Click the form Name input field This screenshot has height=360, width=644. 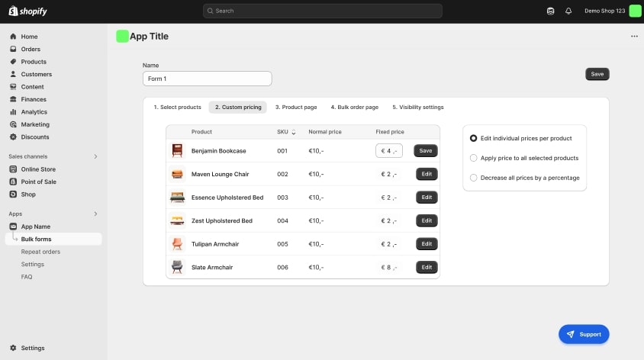(207, 79)
